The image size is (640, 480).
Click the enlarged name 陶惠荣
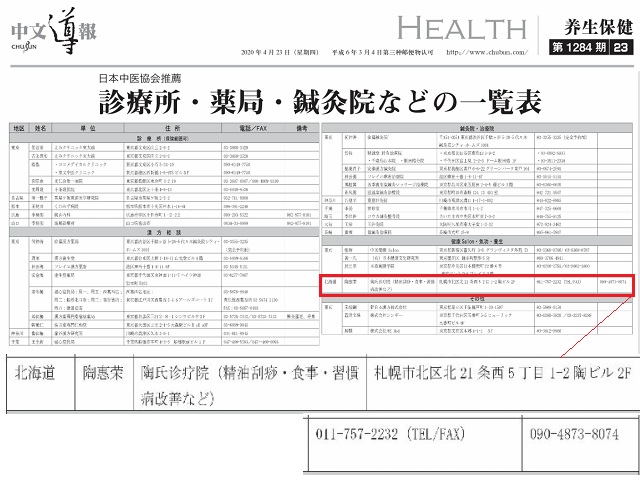[103, 373]
